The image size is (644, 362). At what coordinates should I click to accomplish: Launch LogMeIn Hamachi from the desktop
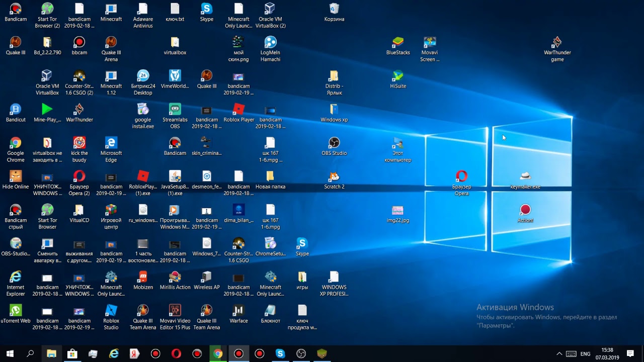click(x=270, y=49)
